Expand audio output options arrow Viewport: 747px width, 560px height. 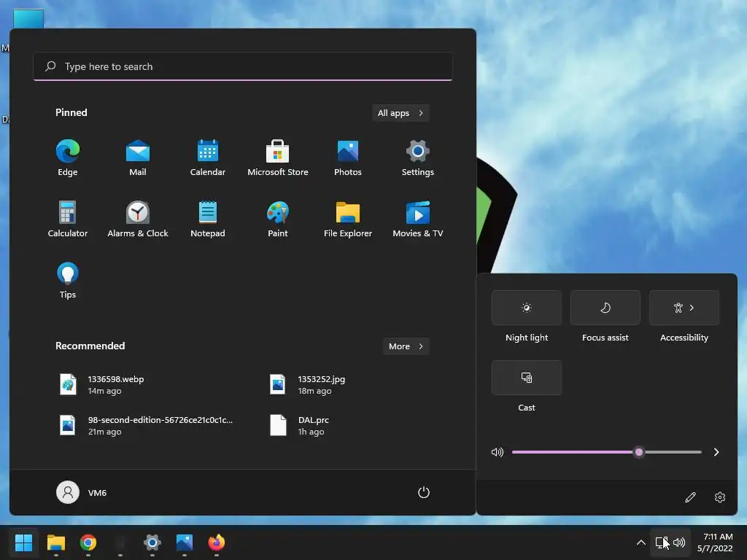point(716,452)
